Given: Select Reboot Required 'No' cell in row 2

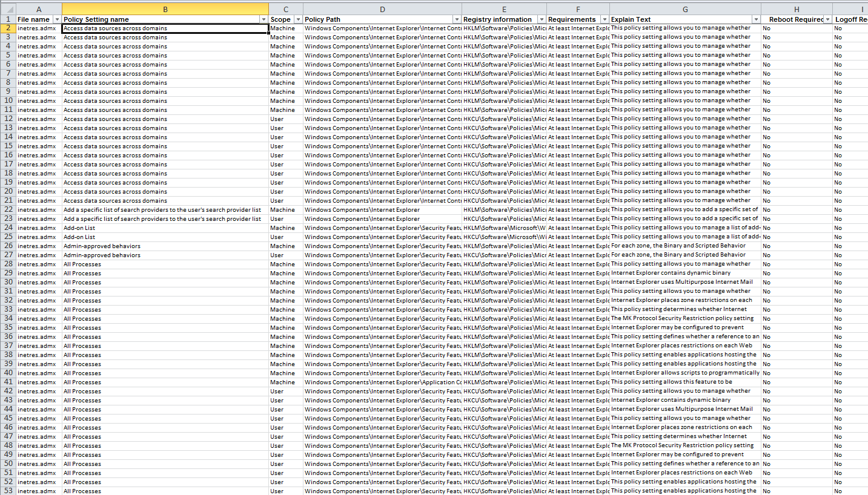Looking at the screenshot, I should tap(797, 28).
